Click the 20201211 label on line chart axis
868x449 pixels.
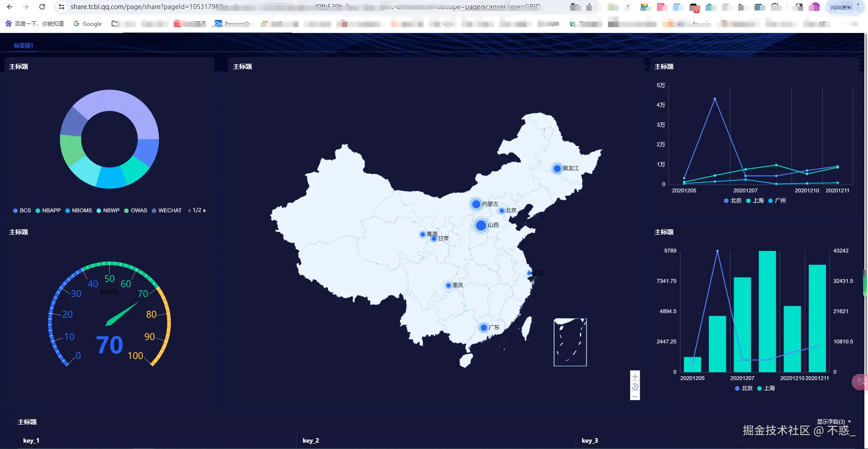point(837,191)
